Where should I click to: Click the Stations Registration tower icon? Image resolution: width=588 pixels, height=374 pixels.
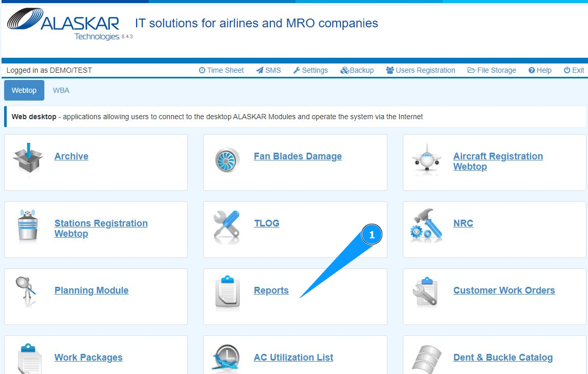tap(28, 224)
